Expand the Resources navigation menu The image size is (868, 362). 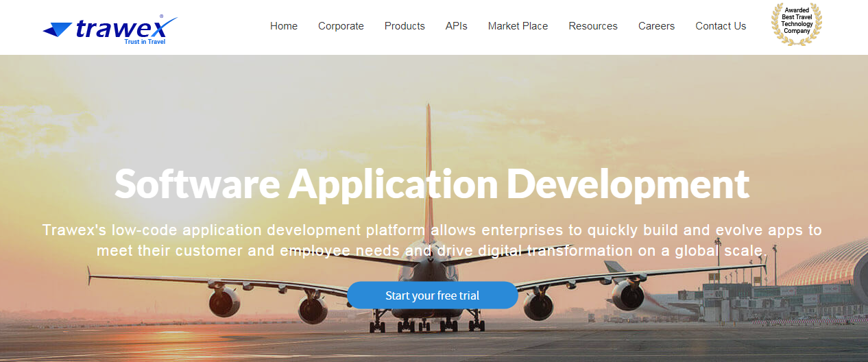tap(593, 26)
